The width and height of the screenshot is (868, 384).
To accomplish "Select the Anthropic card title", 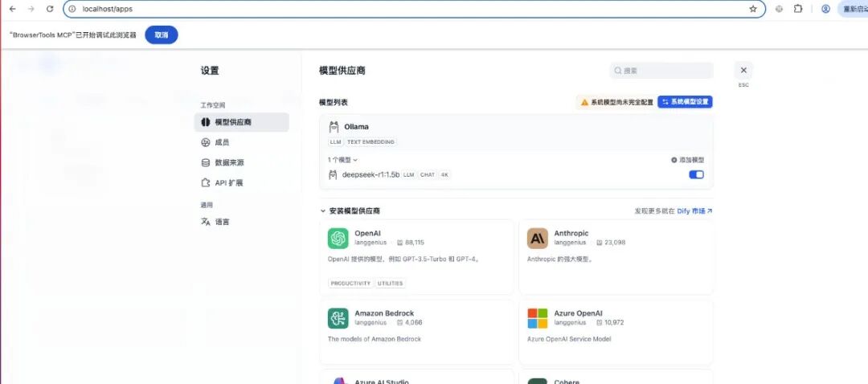I will pos(571,234).
